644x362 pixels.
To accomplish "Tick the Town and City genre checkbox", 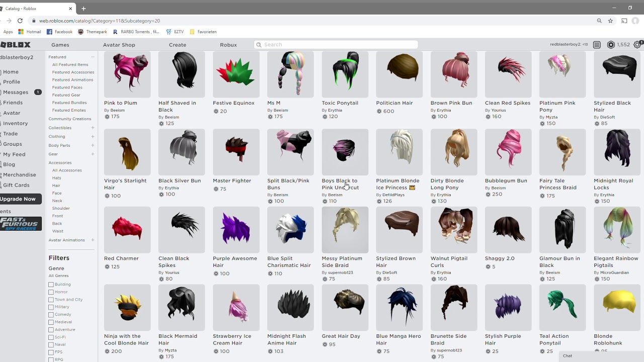I will click(x=51, y=300).
